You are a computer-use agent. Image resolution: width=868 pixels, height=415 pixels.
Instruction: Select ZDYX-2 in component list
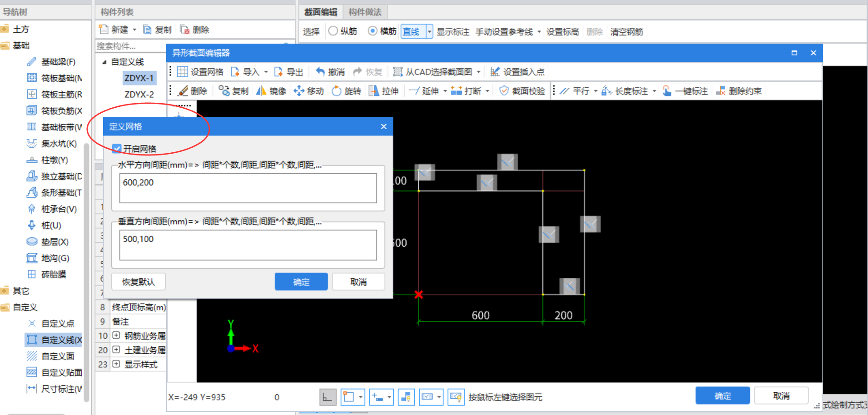click(139, 95)
